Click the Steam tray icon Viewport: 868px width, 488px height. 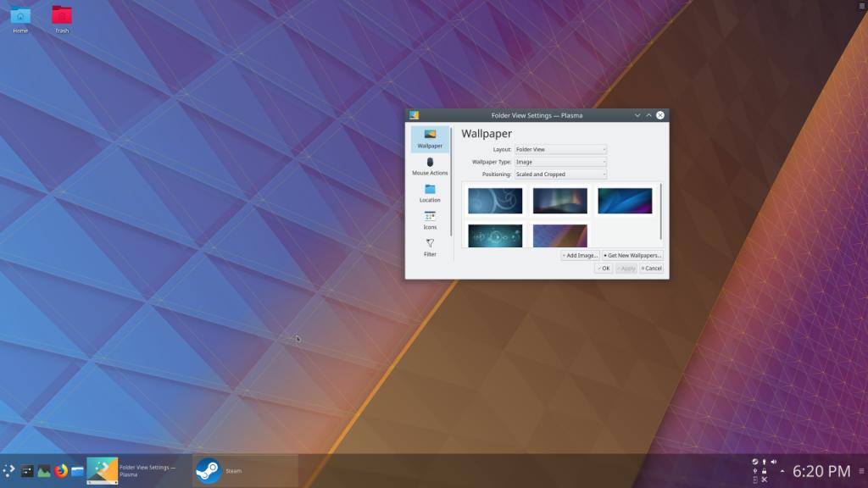click(755, 462)
